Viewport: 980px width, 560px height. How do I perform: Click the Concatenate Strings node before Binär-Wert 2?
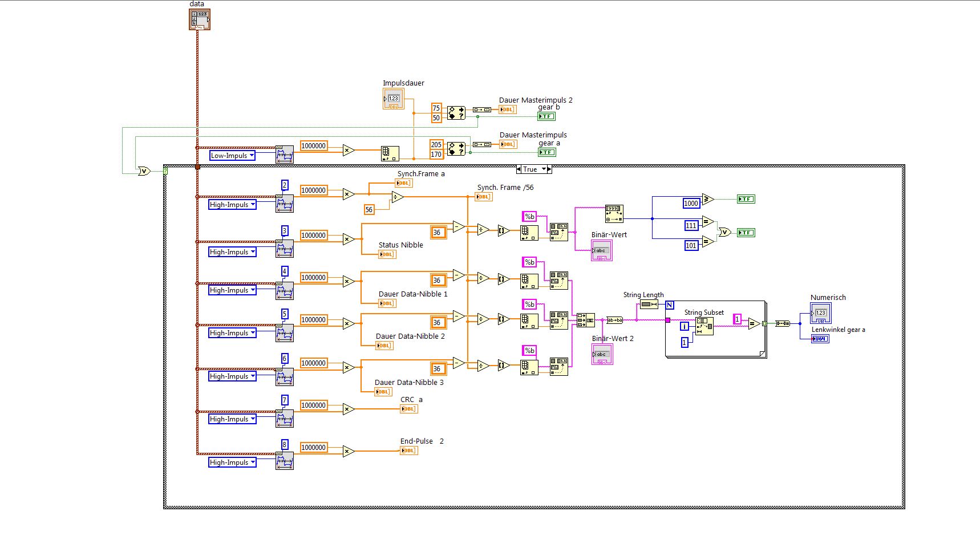(x=586, y=320)
